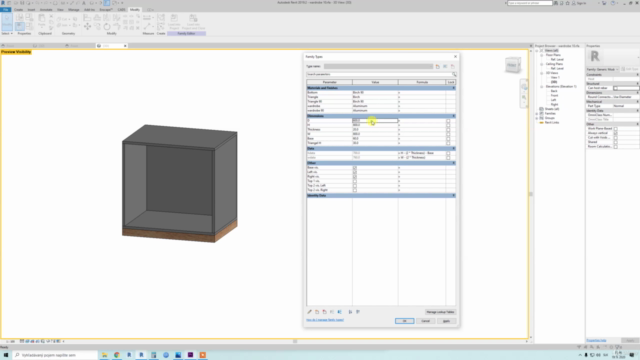Collapse the Dimensions group in Family Types

point(453,116)
